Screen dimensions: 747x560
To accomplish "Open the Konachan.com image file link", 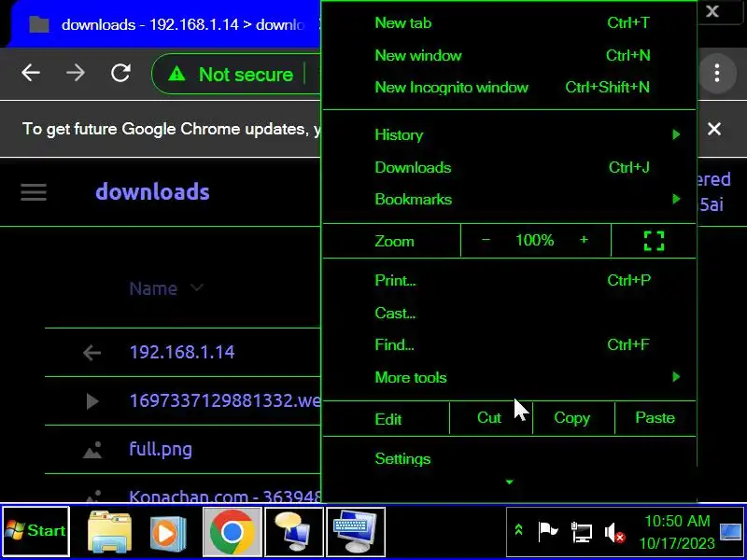I will coord(225,497).
